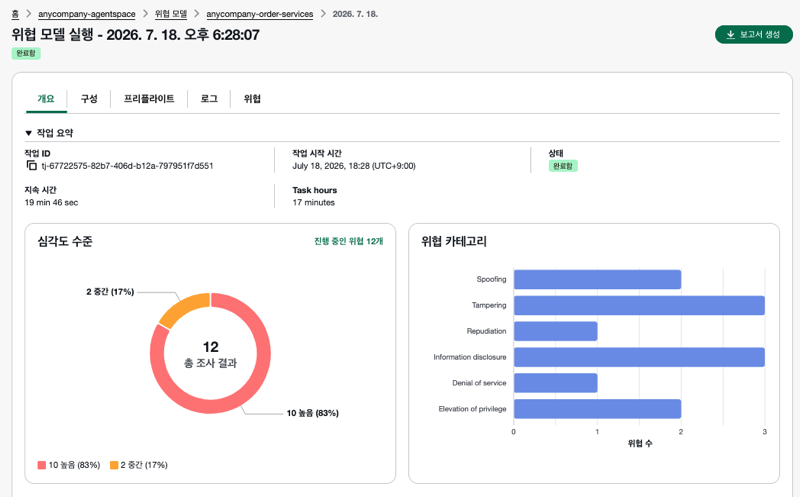
Task: Click the 작업 ID field label
Action: [x=37, y=153]
